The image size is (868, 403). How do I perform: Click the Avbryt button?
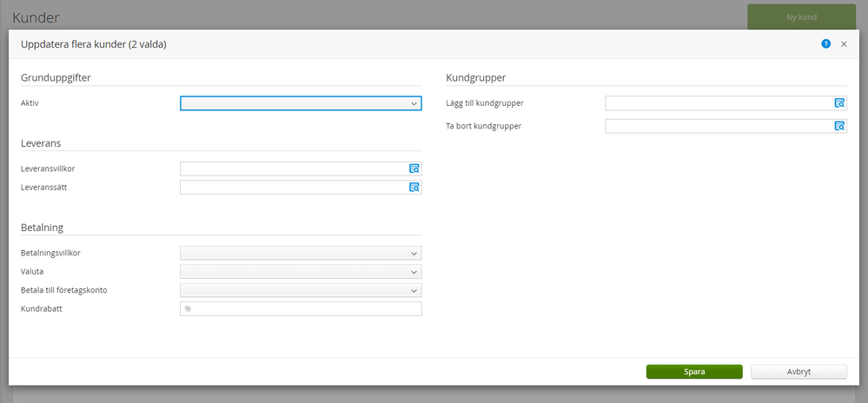click(798, 372)
